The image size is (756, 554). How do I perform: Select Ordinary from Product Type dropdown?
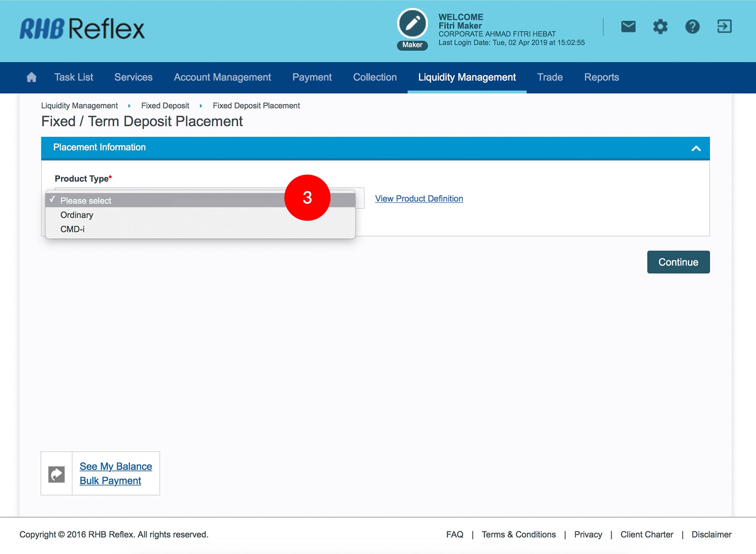77,215
